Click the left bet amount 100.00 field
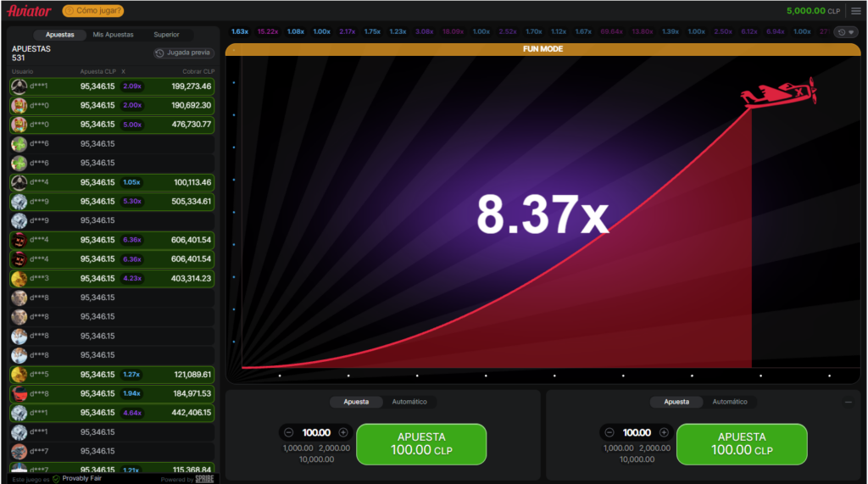This screenshot has height=484, width=868. [x=316, y=432]
